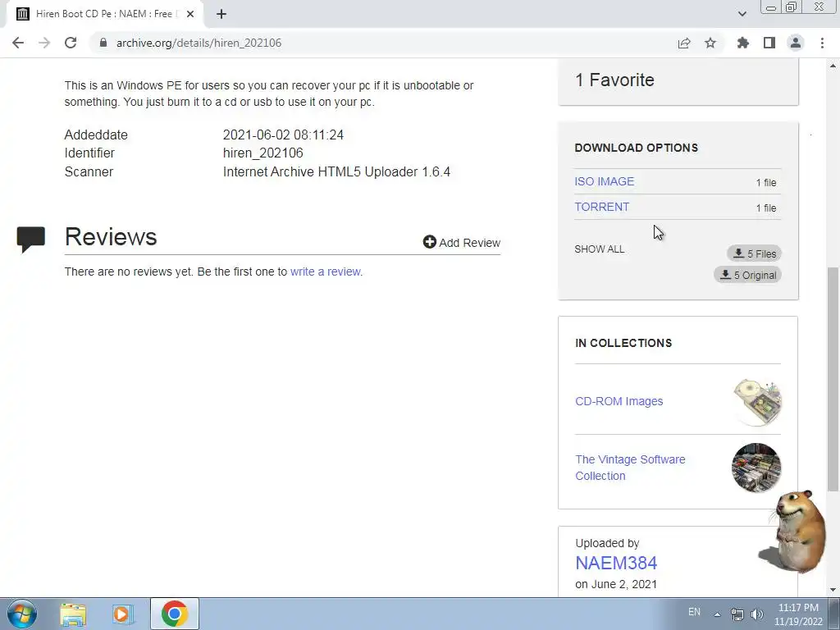840x630 pixels.
Task: Open The Vintage Software Collection link
Action: click(x=630, y=468)
